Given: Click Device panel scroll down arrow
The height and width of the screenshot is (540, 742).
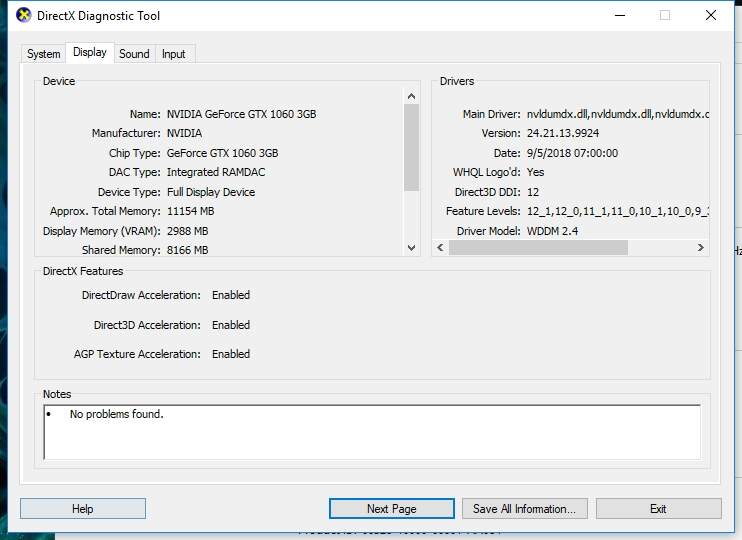Looking at the screenshot, I should pos(411,248).
